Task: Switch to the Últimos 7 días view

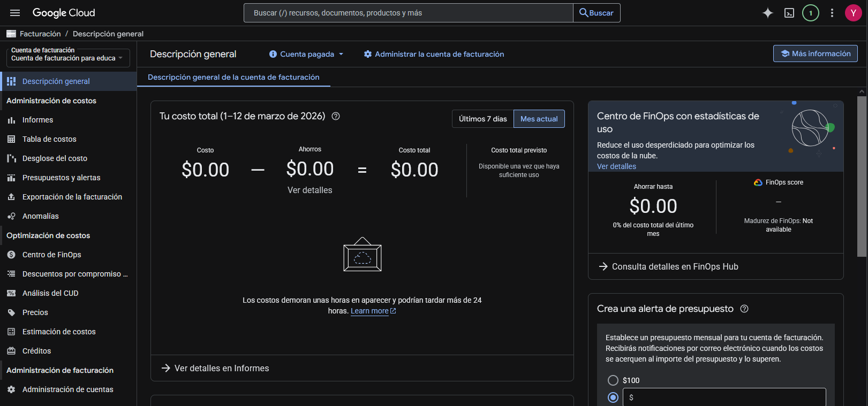Action: [x=482, y=119]
